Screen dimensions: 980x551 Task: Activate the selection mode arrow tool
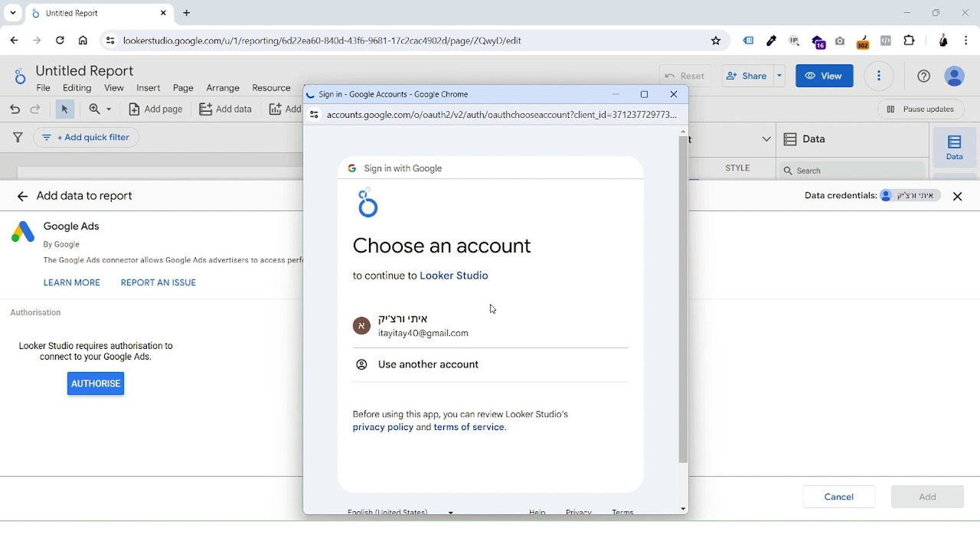[x=65, y=109]
